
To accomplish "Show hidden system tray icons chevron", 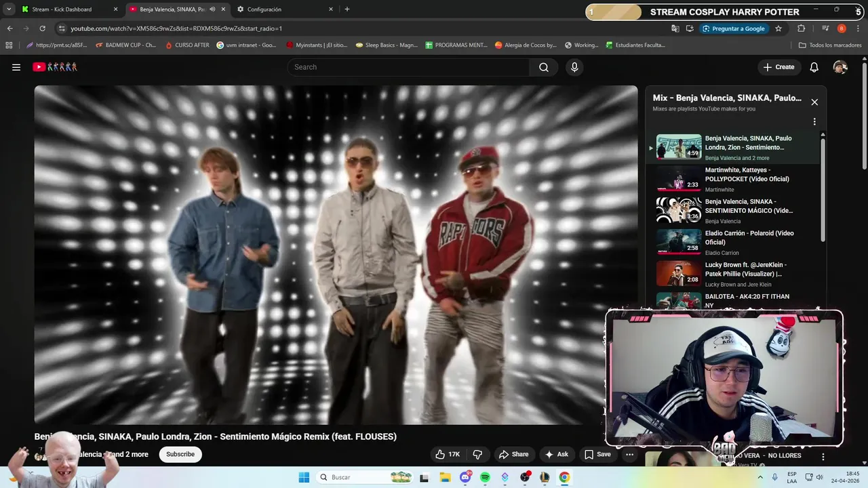I will pos(762,477).
